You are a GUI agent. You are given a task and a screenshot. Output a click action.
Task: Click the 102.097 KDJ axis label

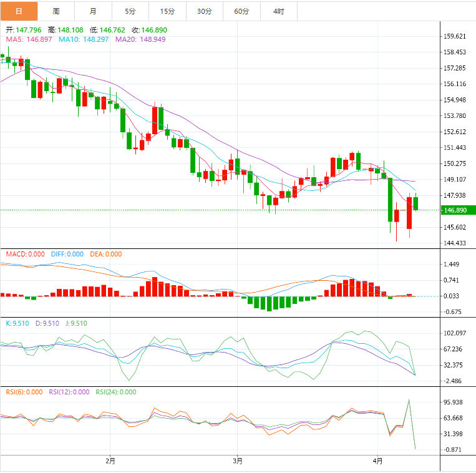tap(455, 333)
